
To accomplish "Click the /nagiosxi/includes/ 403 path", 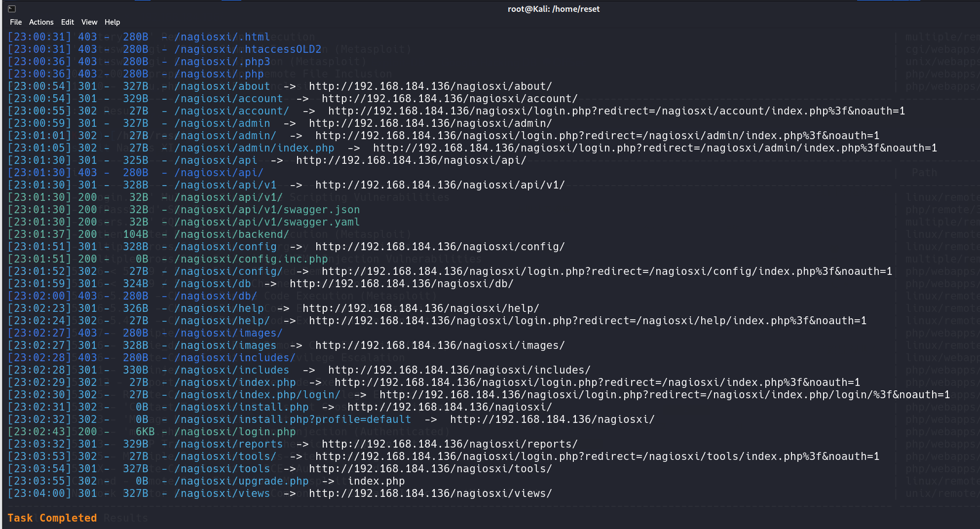I will (x=235, y=358).
